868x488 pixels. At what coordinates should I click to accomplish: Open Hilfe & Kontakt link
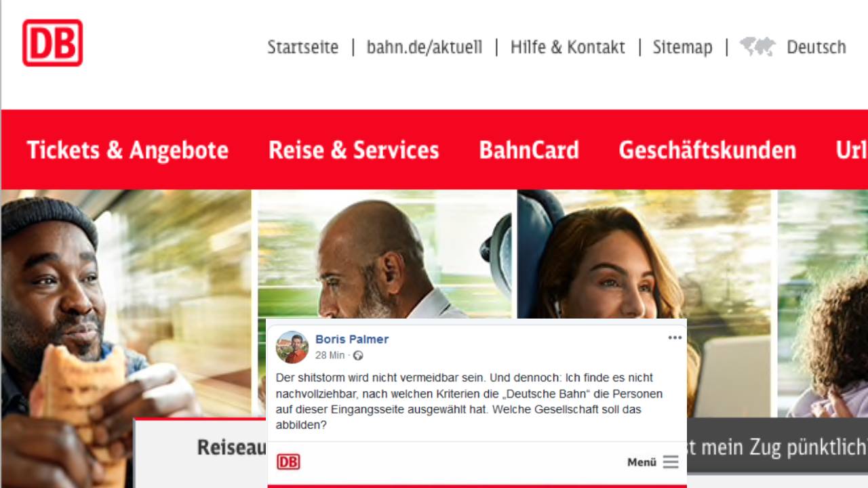click(568, 47)
